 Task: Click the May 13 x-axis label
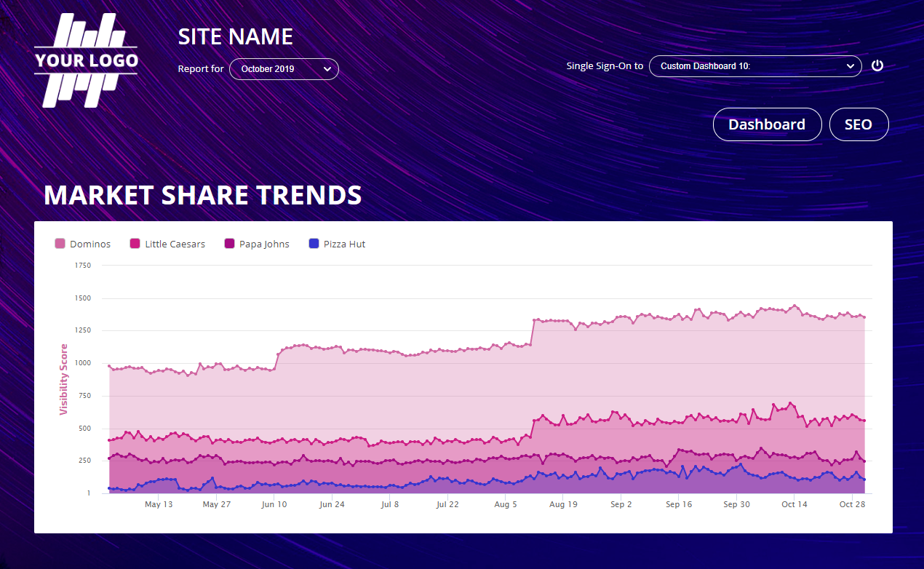(159, 504)
